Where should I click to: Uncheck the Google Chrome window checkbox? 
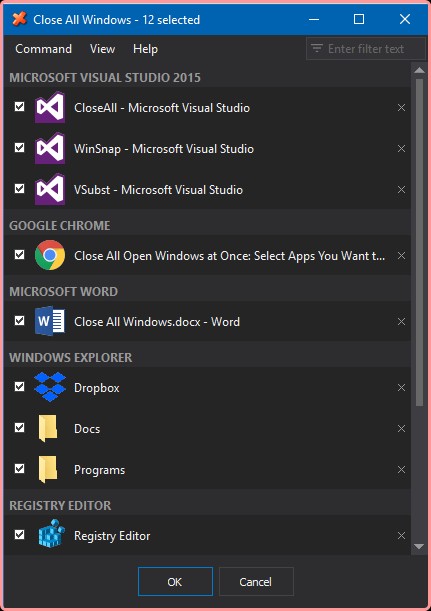point(19,254)
